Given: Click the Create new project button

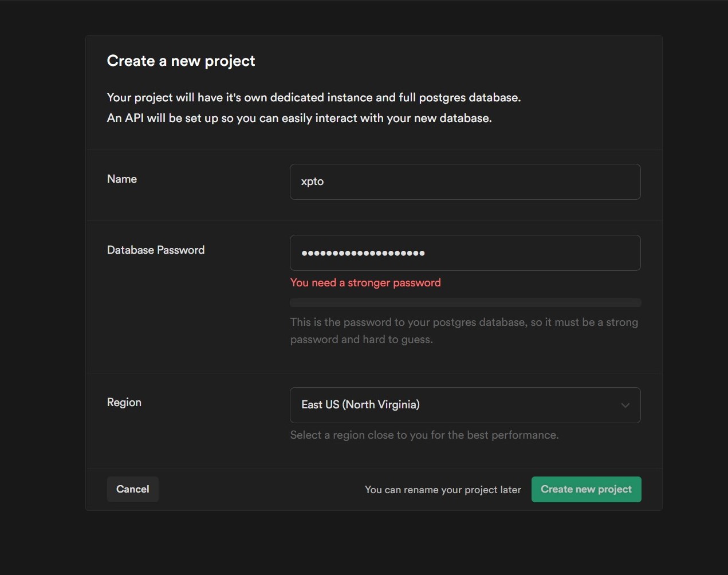Looking at the screenshot, I should pyautogui.click(x=586, y=490).
